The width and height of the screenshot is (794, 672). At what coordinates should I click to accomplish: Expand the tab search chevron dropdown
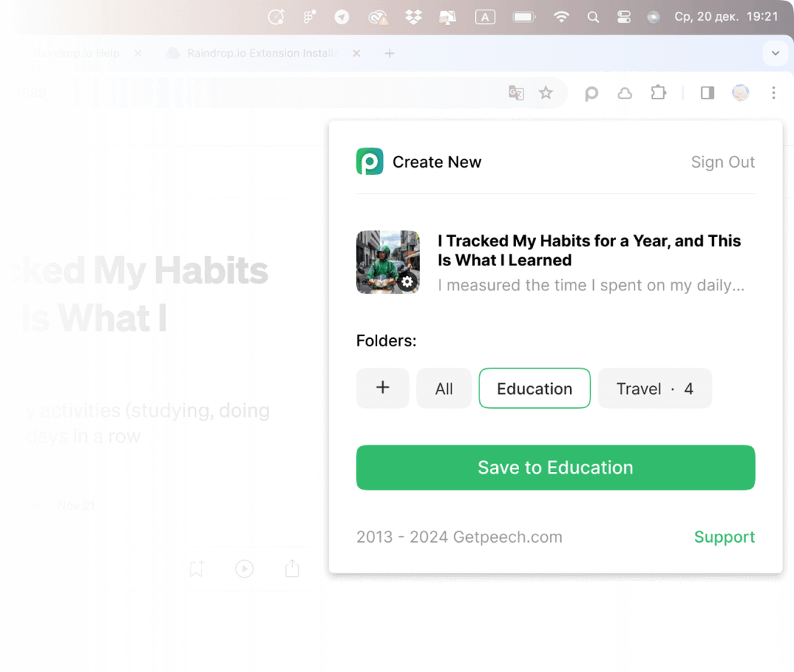click(775, 53)
